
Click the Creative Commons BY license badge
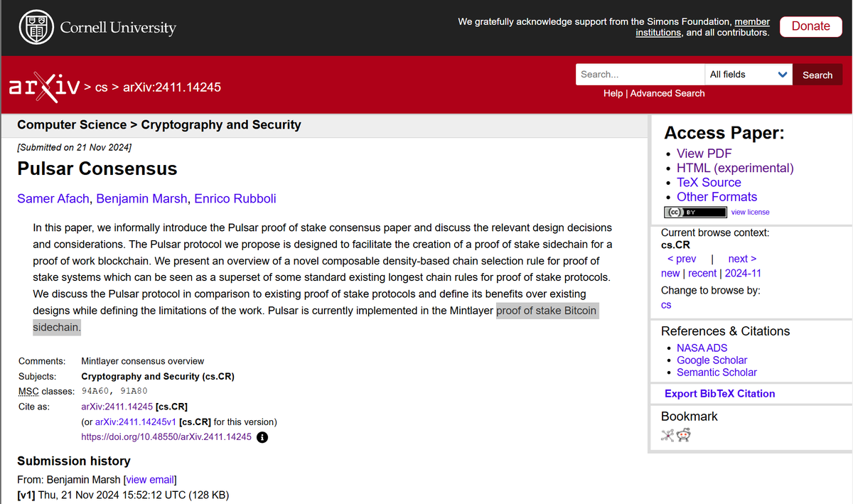[x=695, y=212]
